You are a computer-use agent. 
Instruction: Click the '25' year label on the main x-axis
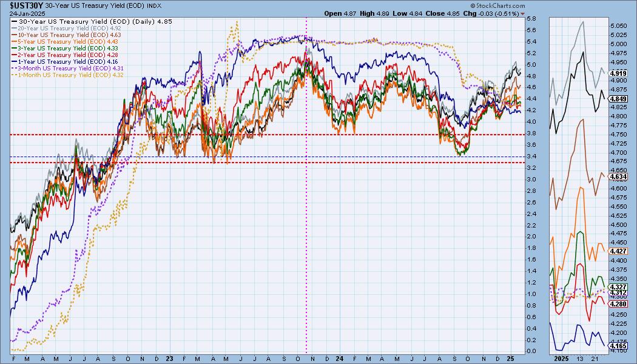pyautogui.click(x=511, y=359)
